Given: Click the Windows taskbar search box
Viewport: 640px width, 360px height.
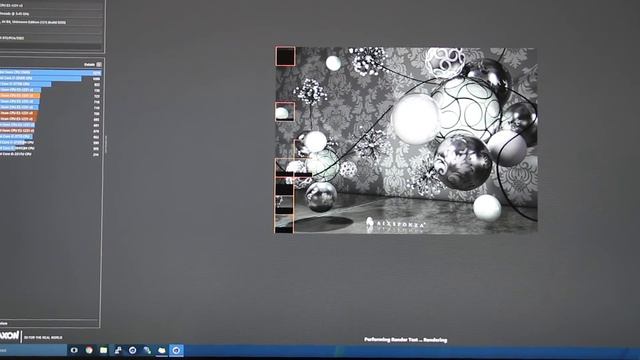Looking at the screenshot, I should (x=33, y=350).
